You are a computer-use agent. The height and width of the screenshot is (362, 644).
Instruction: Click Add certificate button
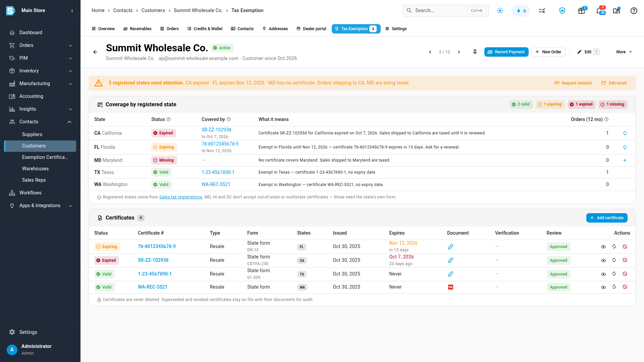pyautogui.click(x=607, y=218)
